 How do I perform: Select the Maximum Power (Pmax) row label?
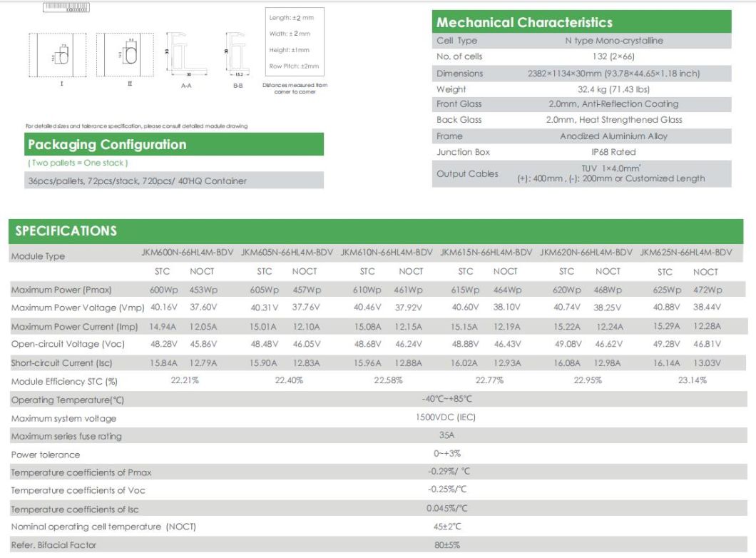point(61,290)
